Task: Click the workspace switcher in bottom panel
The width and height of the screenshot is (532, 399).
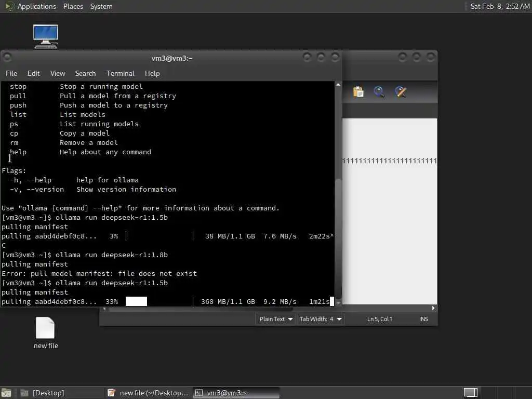Action: pyautogui.click(x=471, y=393)
